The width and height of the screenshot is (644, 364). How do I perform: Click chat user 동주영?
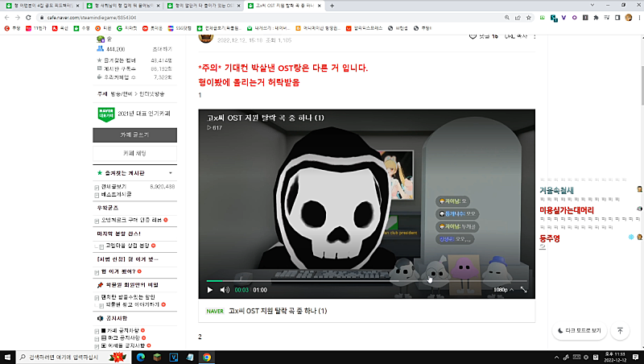[550, 238]
